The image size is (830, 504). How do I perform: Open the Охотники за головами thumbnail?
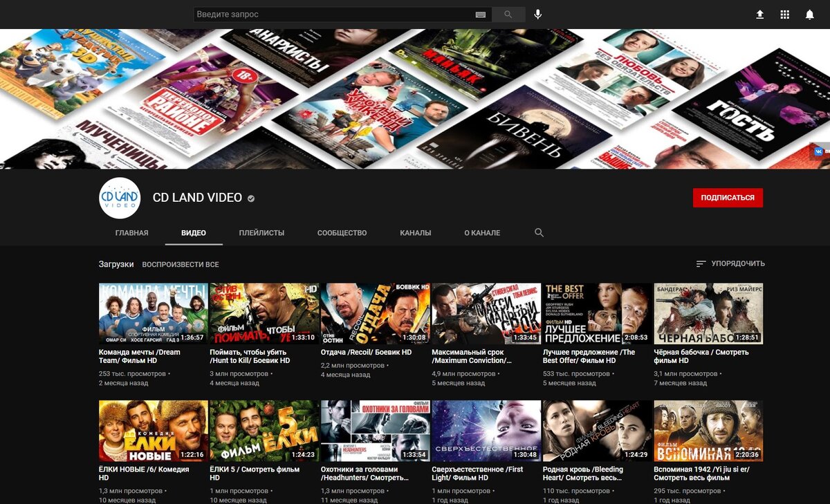(376, 431)
